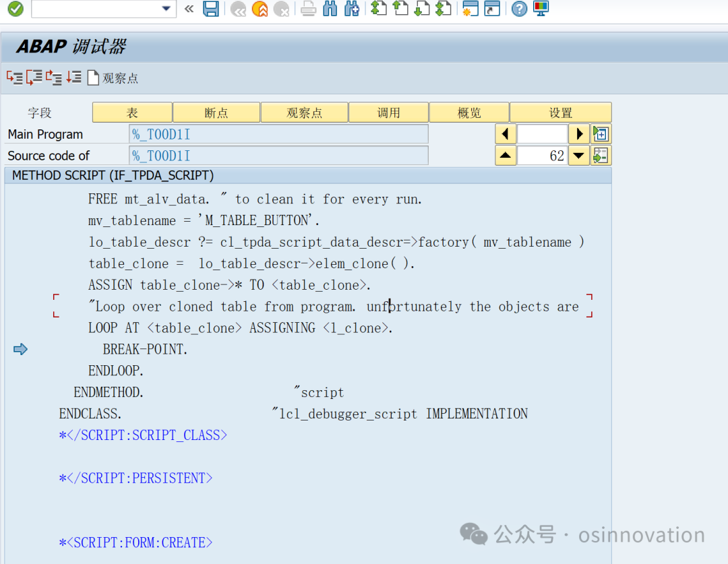
Task: Switch to the 断点 breakpoints tab
Action: [x=216, y=112]
